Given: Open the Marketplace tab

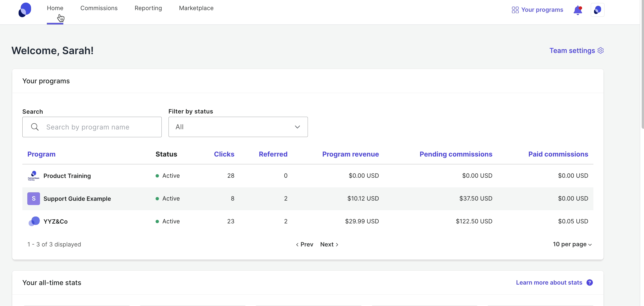Looking at the screenshot, I should [196, 8].
